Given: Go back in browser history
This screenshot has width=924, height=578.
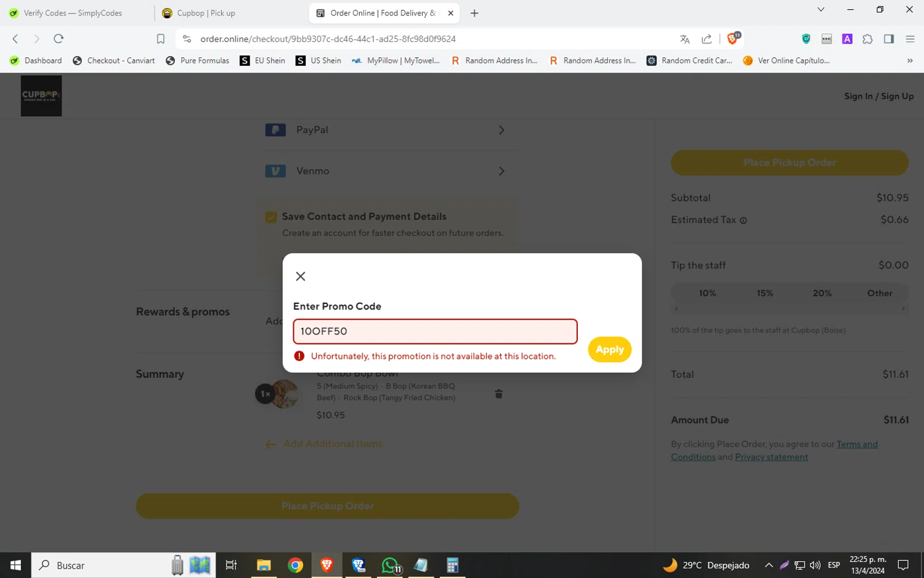Looking at the screenshot, I should [x=15, y=39].
